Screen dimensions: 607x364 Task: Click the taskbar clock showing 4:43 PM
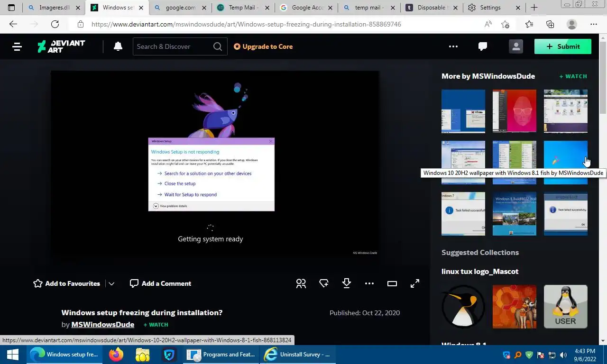tap(585, 355)
